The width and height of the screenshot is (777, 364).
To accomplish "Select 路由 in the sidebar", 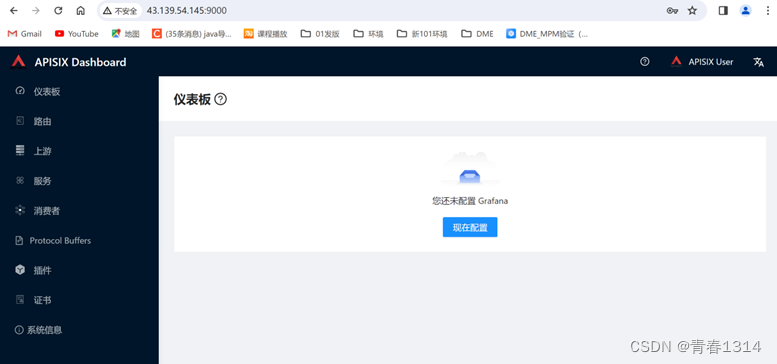I will click(79, 121).
